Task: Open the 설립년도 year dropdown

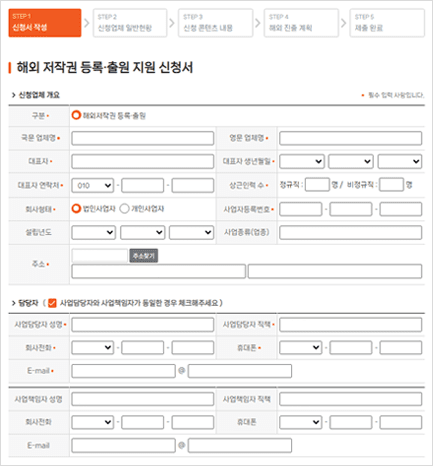Action: click(x=94, y=232)
